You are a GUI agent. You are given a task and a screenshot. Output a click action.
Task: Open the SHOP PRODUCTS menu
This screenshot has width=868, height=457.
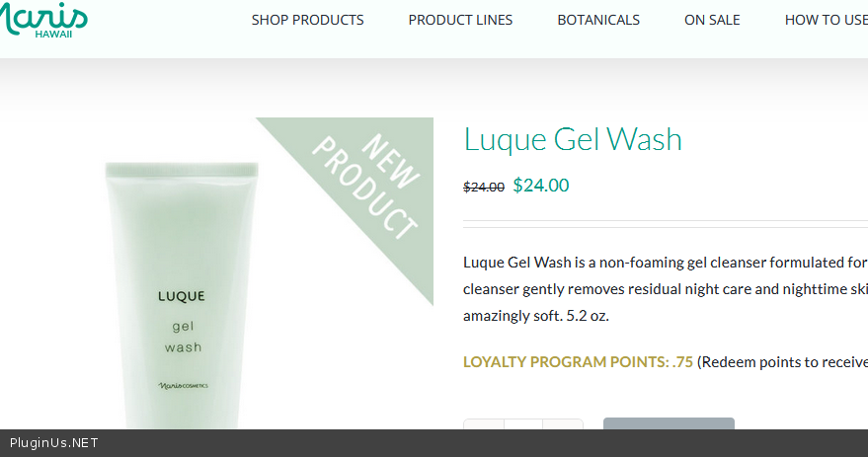[x=307, y=20]
